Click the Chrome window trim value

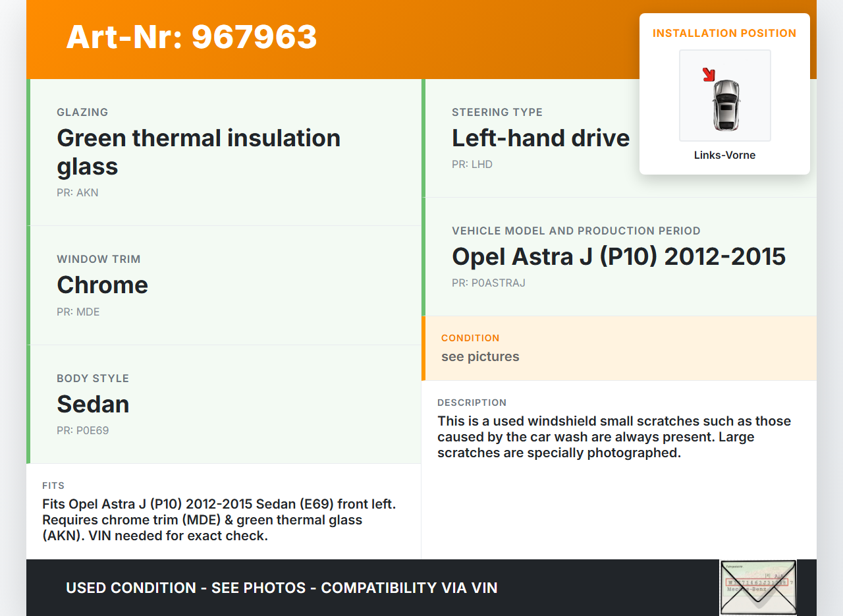click(102, 285)
